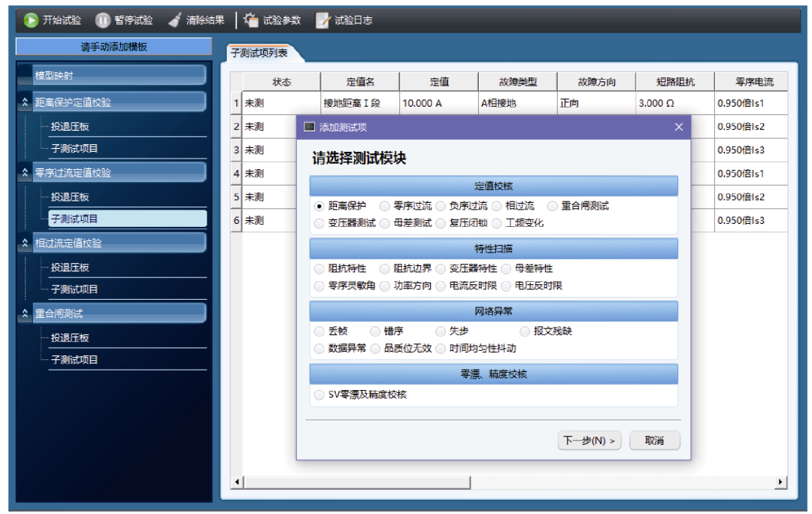812x514 pixels.
Task: Click the horizontal scrollbar right arrow
Action: [x=780, y=482]
